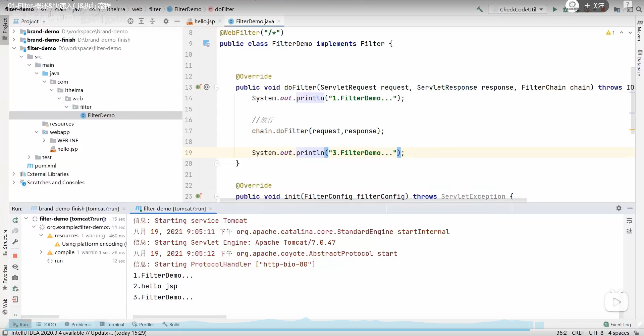Viewport: 644px width, 336px height.
Task: Hide the Project tool window
Action: pyautogui.click(x=177, y=21)
